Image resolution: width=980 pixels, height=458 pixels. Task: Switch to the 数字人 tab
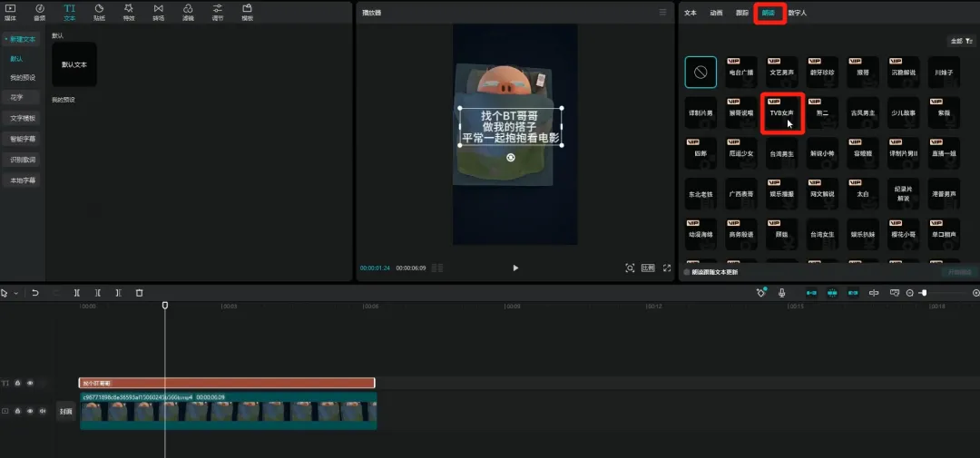click(797, 14)
